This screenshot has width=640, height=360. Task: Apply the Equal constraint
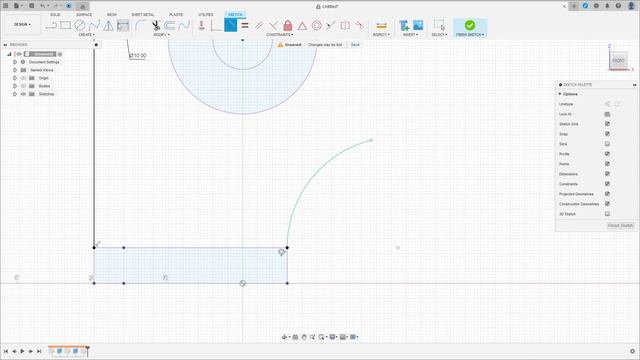coord(245,25)
